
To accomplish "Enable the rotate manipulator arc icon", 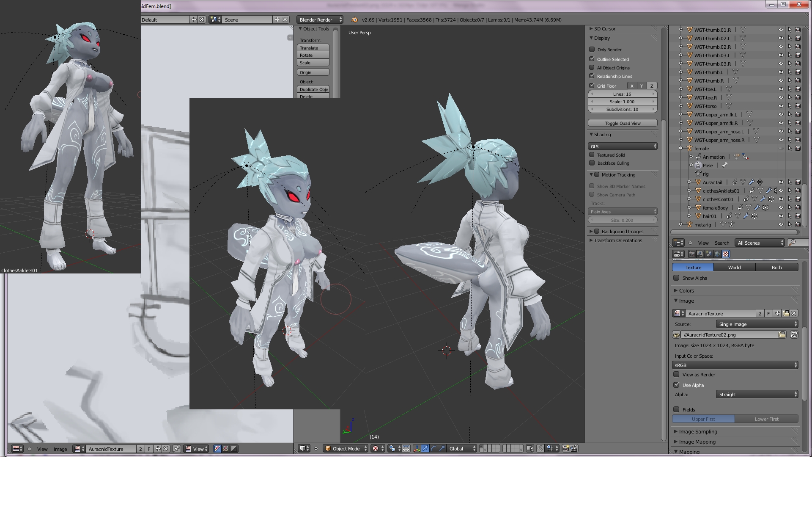I will tap(433, 449).
